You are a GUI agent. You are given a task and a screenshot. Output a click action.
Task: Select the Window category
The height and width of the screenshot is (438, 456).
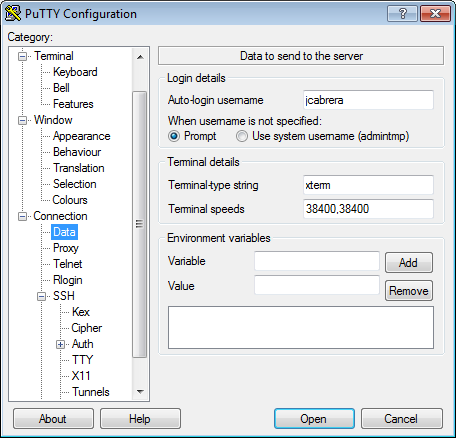coord(53,120)
